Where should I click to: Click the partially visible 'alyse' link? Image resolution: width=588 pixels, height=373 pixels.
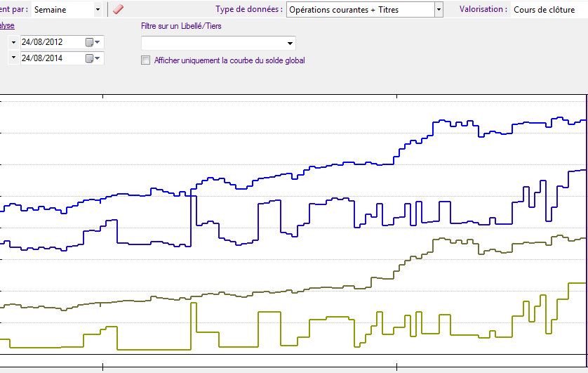(7, 26)
